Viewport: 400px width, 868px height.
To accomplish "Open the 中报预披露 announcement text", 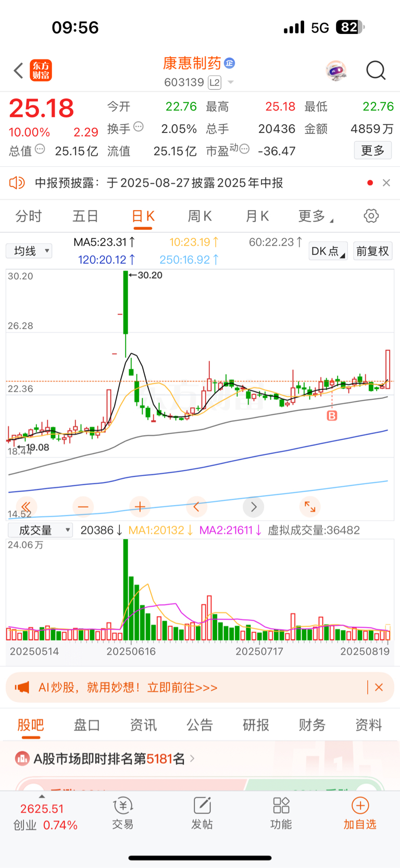I will pyautogui.click(x=159, y=183).
